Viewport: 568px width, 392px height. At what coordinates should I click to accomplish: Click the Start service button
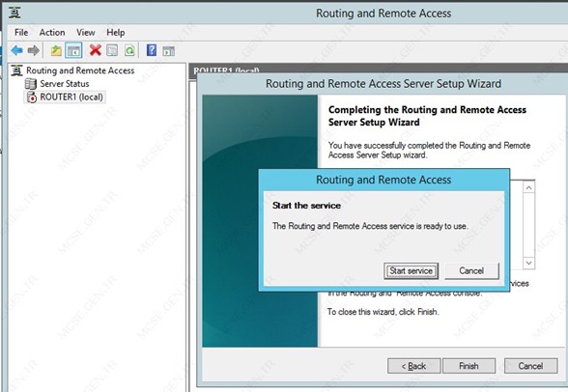click(411, 270)
